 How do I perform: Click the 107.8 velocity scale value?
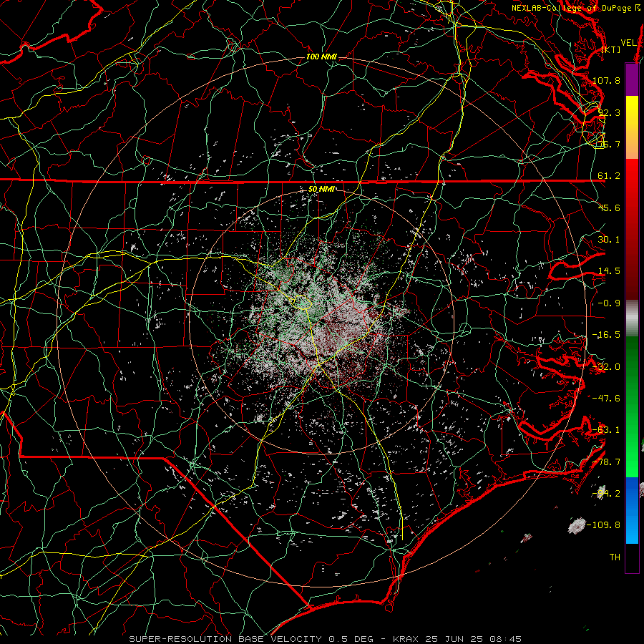point(606,80)
